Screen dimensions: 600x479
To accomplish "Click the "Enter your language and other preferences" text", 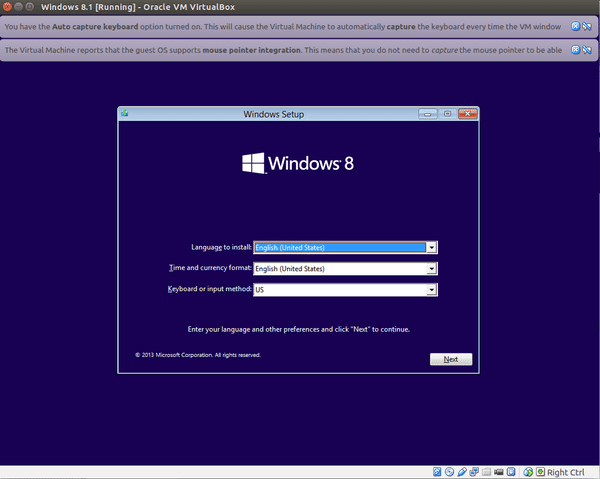I will (298, 329).
